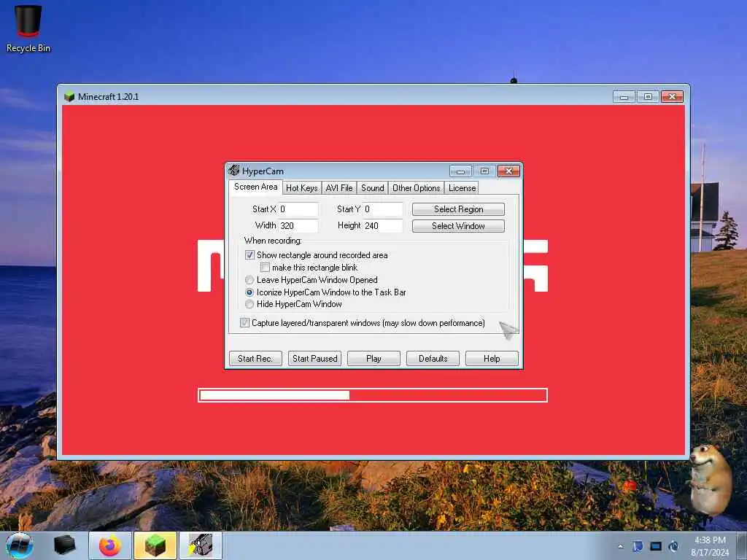Toggle Show rectangle around recorded area
The width and height of the screenshot is (747, 560).
click(249, 254)
